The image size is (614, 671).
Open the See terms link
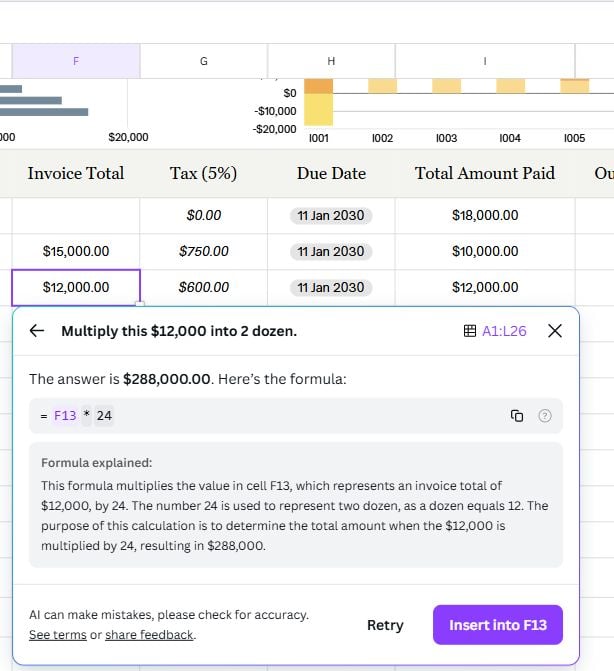pos(57,635)
